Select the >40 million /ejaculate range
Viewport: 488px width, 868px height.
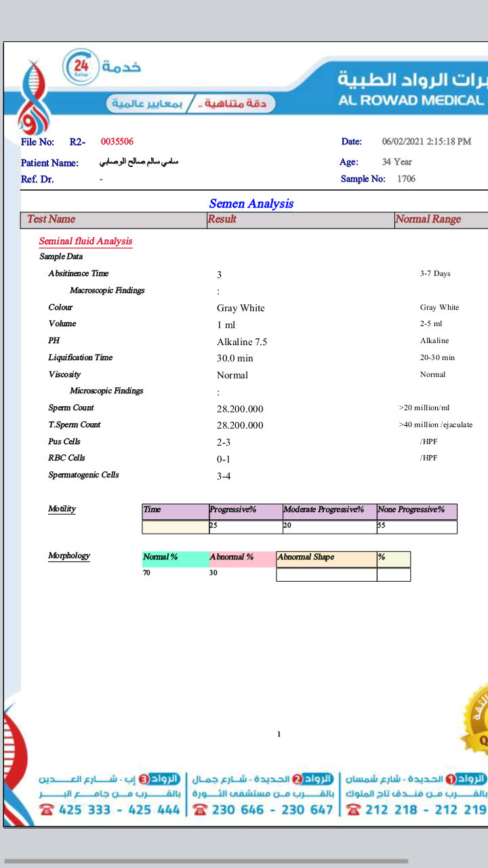(x=436, y=425)
